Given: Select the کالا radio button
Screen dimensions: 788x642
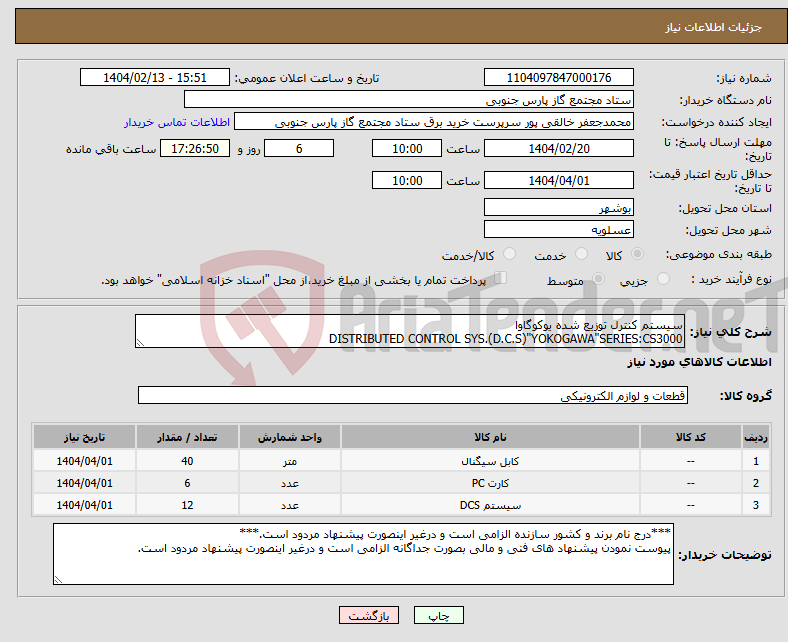Looking at the screenshot, I should point(637,254).
